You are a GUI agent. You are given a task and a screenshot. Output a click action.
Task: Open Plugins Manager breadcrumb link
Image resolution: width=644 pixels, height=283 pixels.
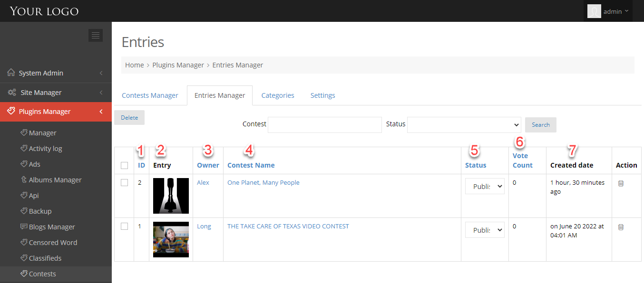click(178, 65)
